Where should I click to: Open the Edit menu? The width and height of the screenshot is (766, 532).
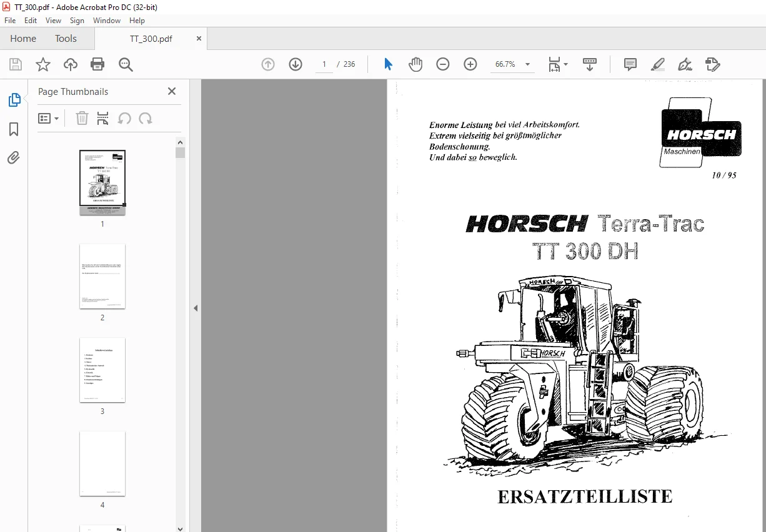coord(31,21)
